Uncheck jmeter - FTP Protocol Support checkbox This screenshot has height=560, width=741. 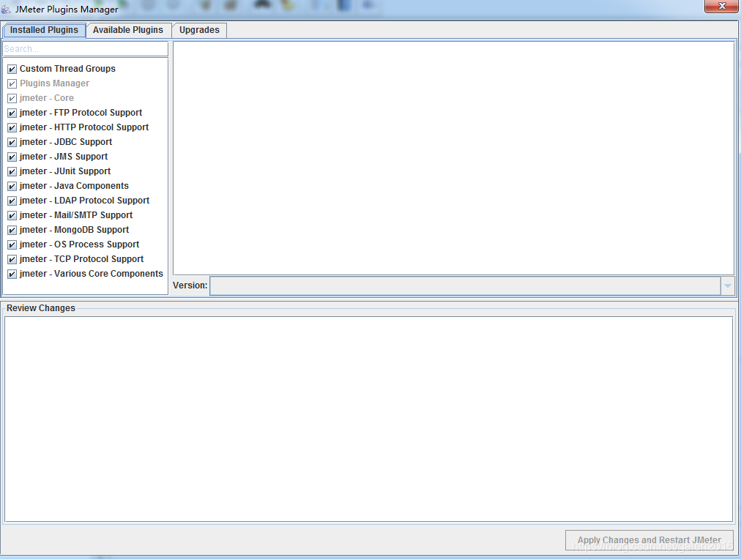[12, 113]
